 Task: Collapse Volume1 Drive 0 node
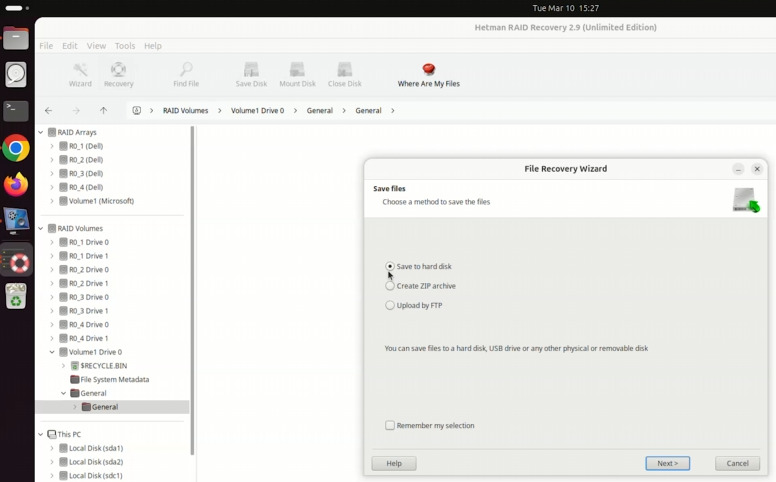pyautogui.click(x=52, y=352)
